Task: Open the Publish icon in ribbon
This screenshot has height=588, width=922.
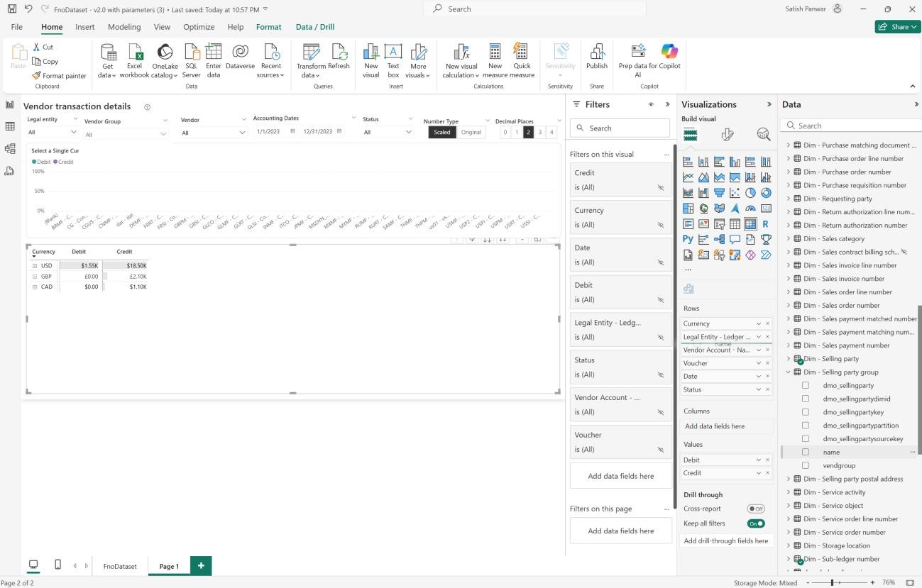Action: click(x=596, y=52)
